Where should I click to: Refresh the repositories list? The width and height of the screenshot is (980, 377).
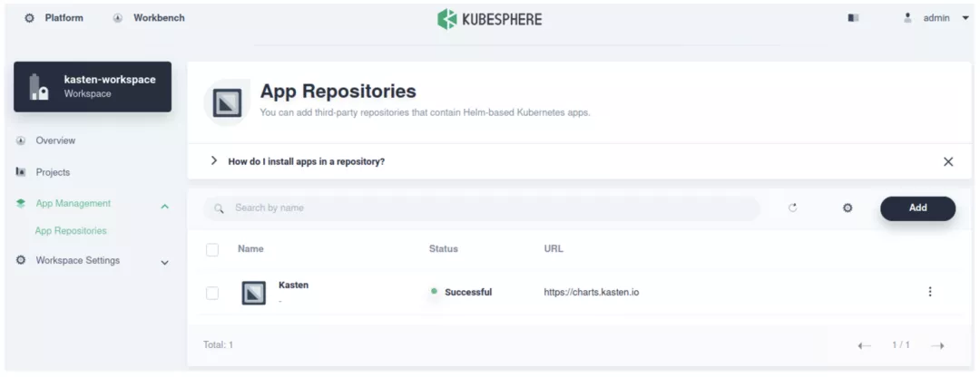[792, 208]
